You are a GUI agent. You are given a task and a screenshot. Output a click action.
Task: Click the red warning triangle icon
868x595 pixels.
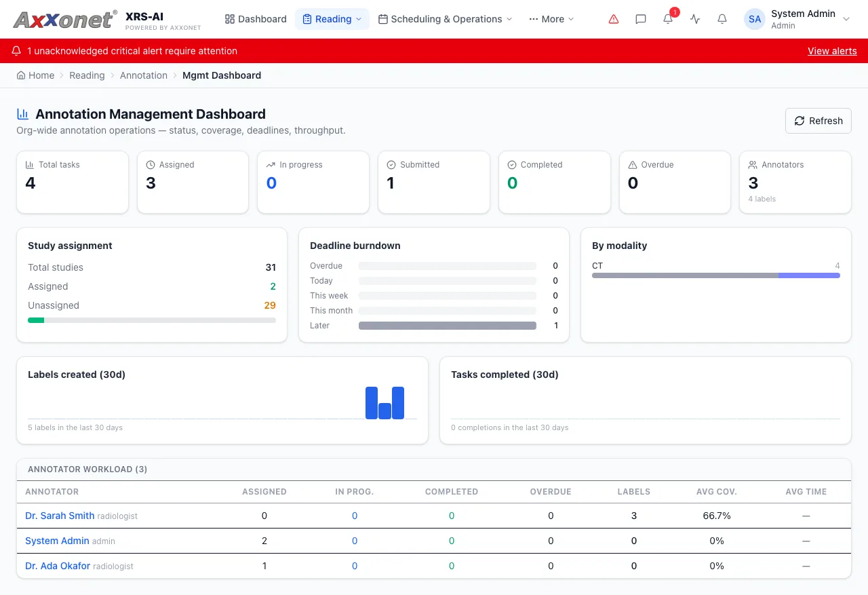[614, 19]
